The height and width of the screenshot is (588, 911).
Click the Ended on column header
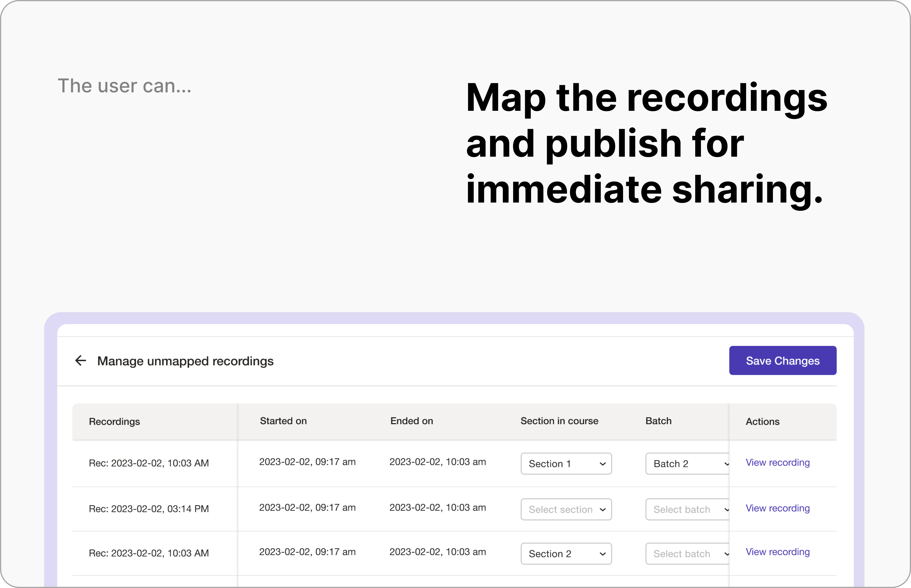point(412,421)
